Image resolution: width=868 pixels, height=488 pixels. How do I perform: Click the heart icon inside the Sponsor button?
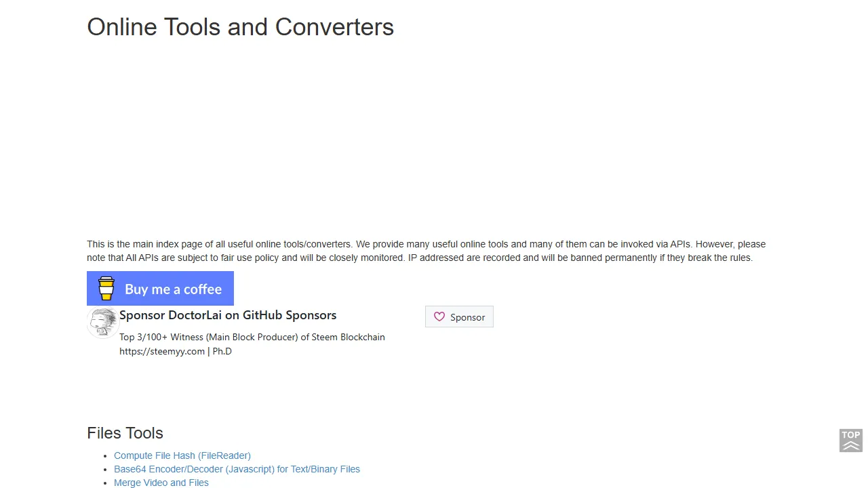[x=439, y=317]
